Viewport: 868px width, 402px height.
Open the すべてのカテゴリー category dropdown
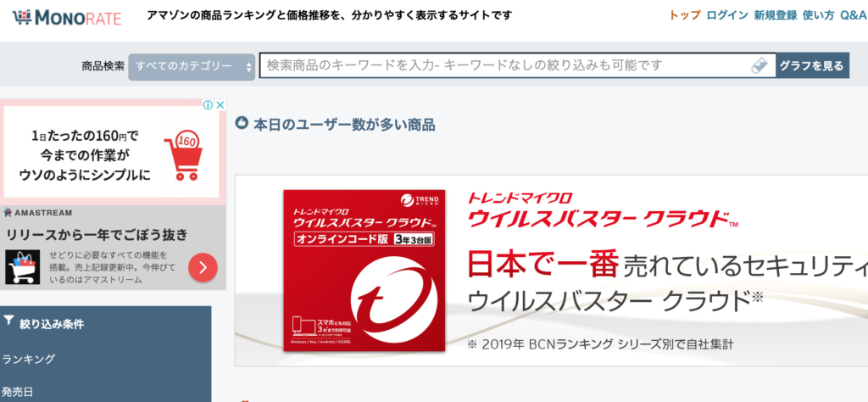tap(192, 66)
